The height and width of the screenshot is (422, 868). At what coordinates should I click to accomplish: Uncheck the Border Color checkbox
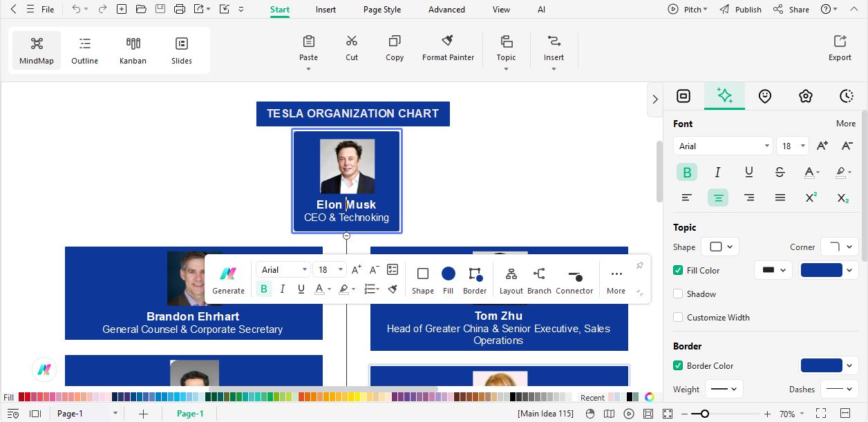pyautogui.click(x=678, y=366)
